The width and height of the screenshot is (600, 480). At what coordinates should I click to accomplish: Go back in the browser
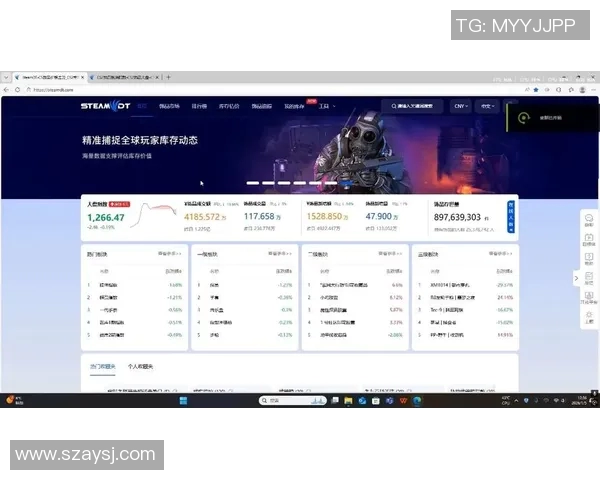(6, 90)
